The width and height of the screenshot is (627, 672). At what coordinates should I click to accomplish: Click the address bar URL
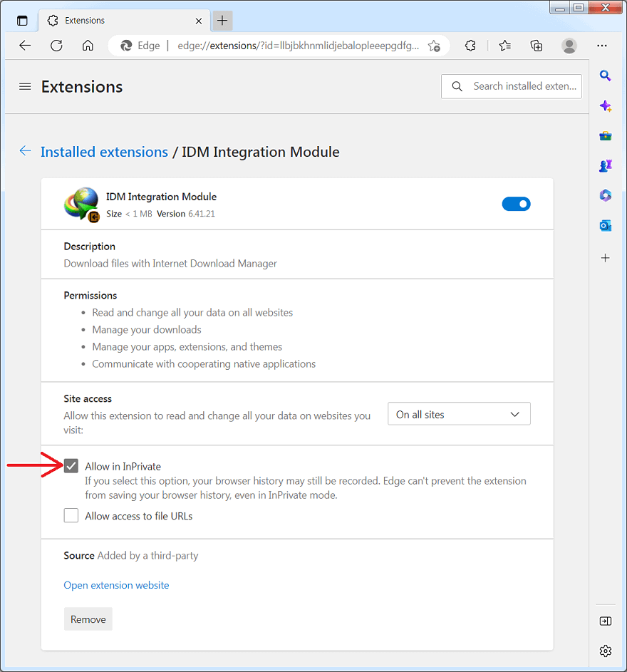coord(299,46)
